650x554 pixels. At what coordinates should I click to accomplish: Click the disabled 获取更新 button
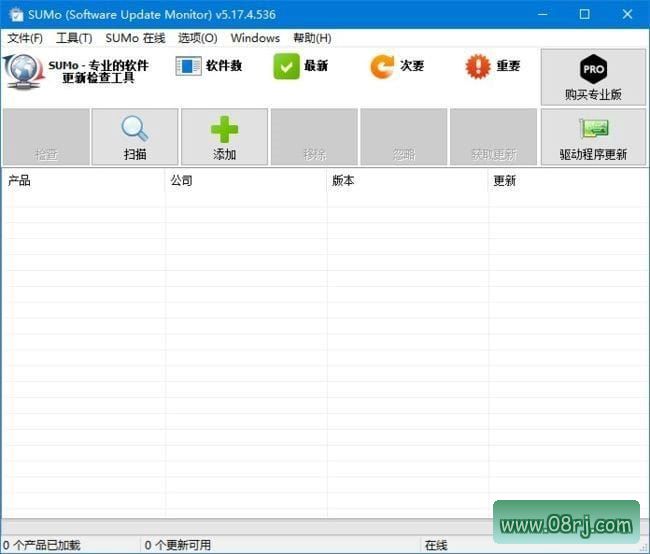[x=493, y=137]
